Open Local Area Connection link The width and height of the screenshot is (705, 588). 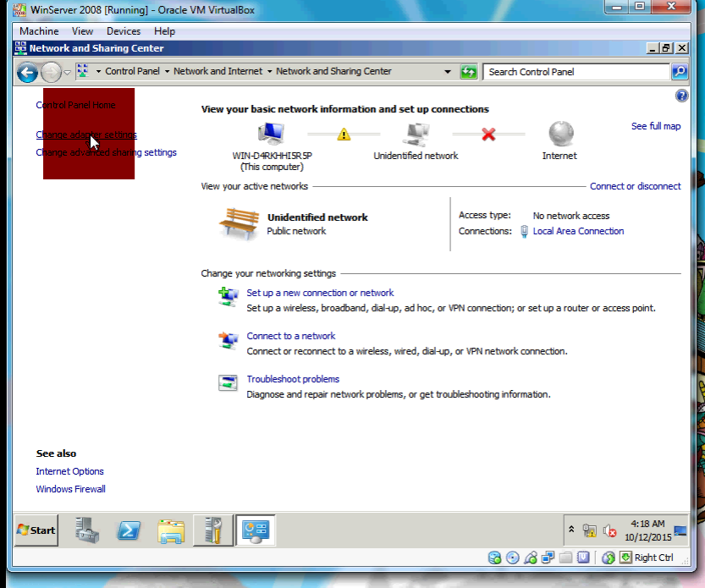pyautogui.click(x=578, y=231)
